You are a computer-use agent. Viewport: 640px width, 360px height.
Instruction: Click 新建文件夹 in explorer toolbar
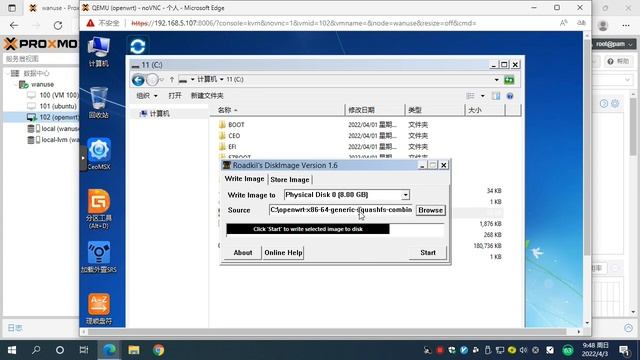tap(207, 96)
